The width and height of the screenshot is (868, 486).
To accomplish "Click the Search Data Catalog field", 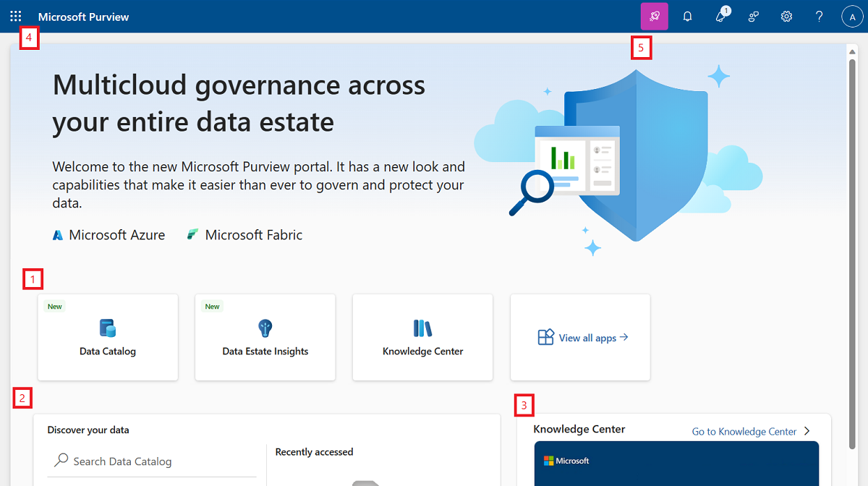I will click(159, 461).
